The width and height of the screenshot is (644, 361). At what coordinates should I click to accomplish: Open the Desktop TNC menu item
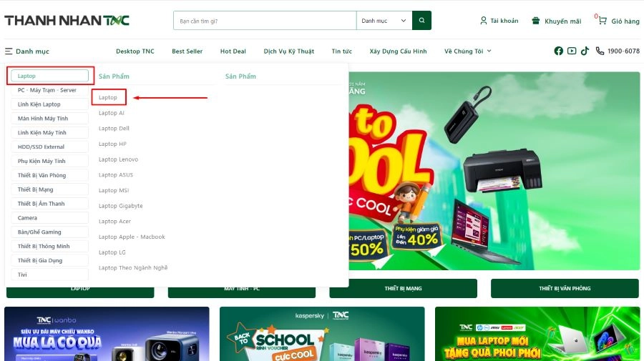pyautogui.click(x=135, y=51)
